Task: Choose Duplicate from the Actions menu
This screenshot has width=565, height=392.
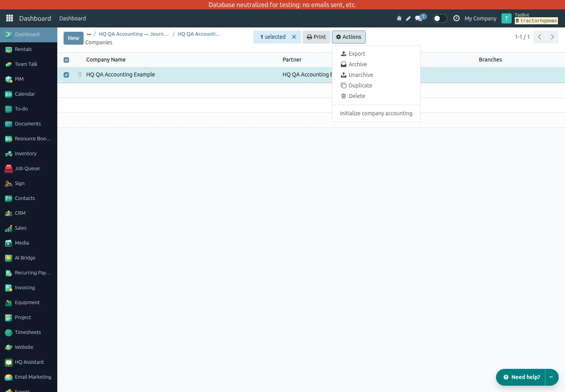Action: click(376, 85)
